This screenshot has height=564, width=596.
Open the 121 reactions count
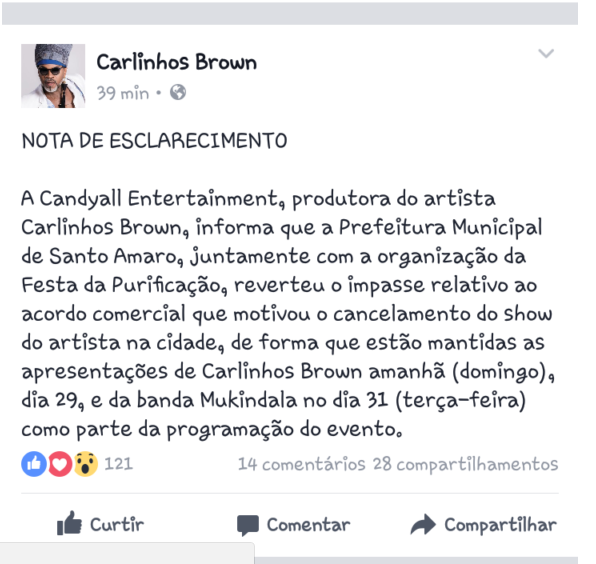point(119,464)
